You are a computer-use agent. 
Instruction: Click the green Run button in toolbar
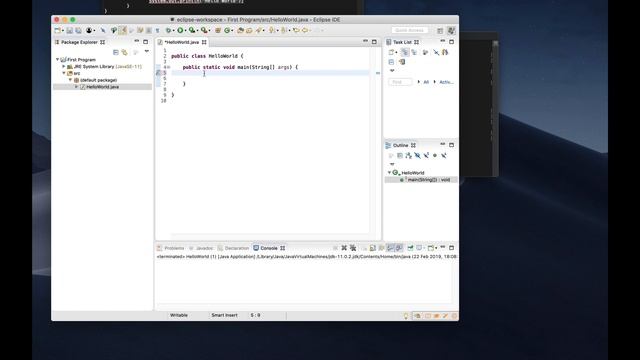(x=180, y=30)
